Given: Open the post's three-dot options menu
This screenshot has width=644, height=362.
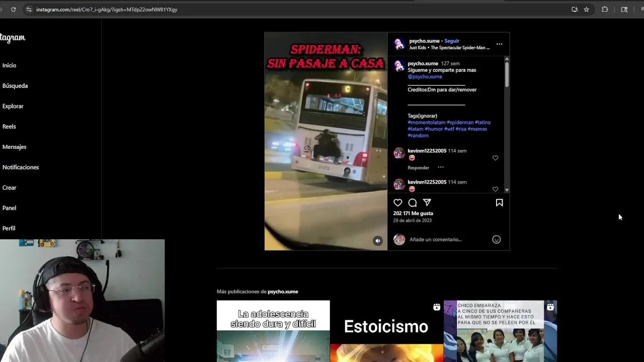Looking at the screenshot, I should click(499, 44).
